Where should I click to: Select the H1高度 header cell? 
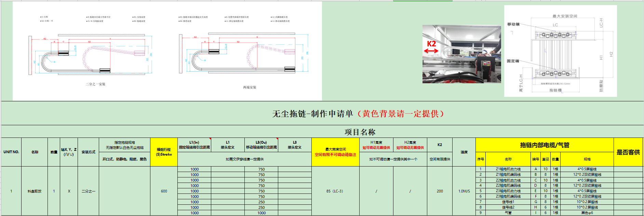click(x=376, y=145)
